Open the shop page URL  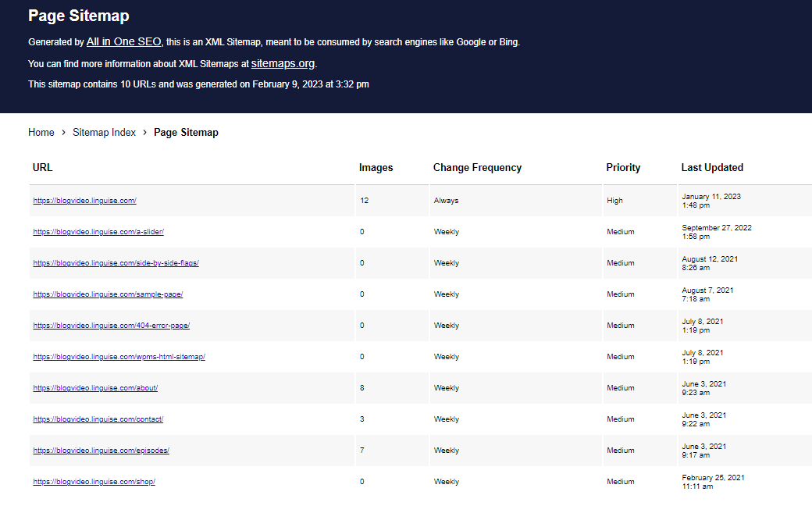(x=94, y=482)
